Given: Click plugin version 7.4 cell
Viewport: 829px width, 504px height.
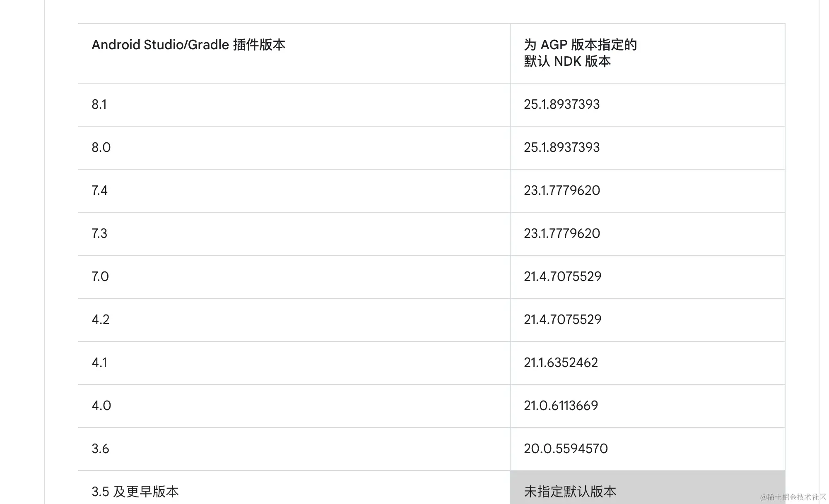Looking at the screenshot, I should [99, 190].
